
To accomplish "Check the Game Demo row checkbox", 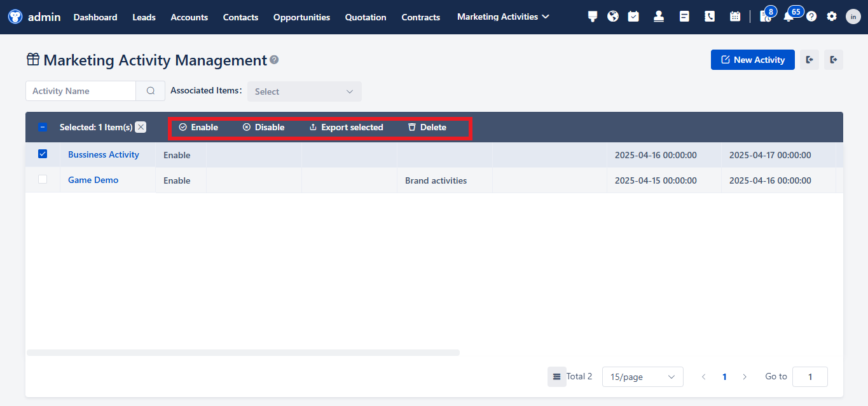I will (43, 179).
